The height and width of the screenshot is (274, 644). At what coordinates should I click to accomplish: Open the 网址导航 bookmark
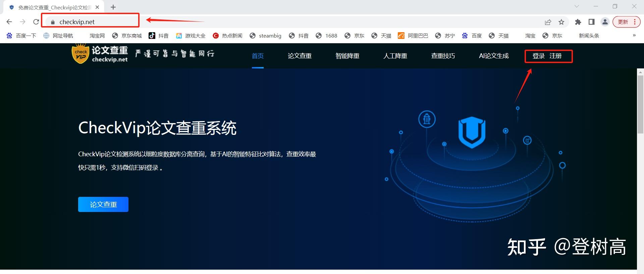click(58, 36)
